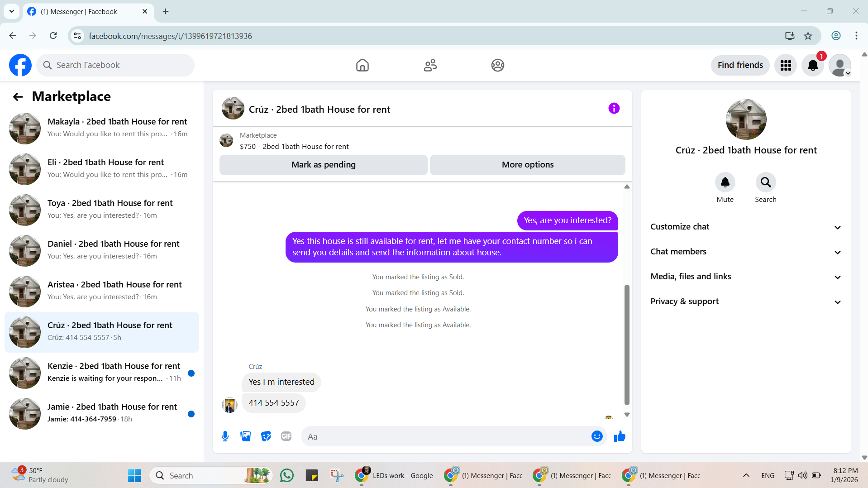868x488 pixels.
Task: Send a thumbs up like
Action: tap(620, 436)
